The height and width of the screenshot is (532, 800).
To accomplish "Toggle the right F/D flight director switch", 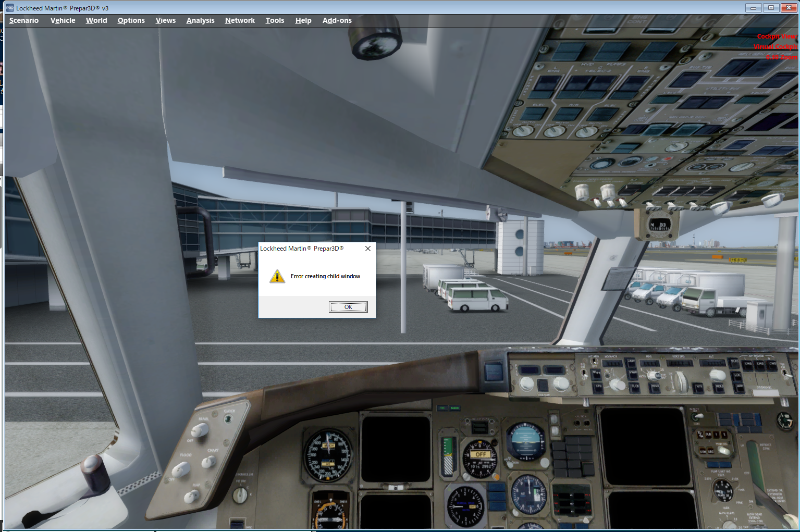I will pyautogui.click(x=785, y=374).
